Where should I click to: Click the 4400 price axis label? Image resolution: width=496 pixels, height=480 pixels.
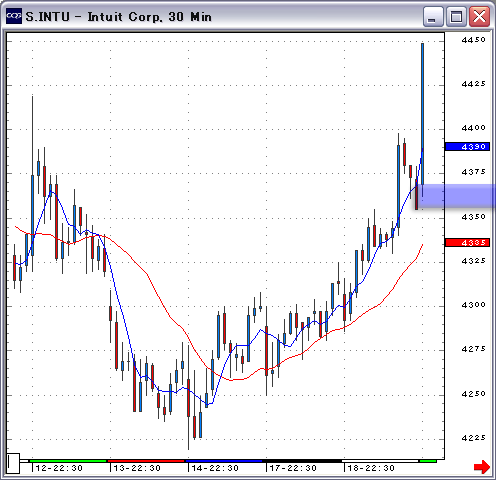[473, 128]
